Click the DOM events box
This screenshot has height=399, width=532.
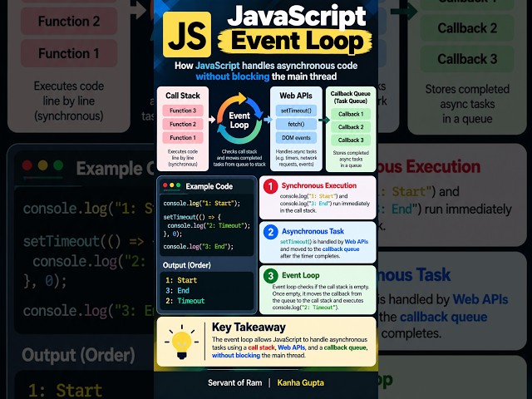296,138
